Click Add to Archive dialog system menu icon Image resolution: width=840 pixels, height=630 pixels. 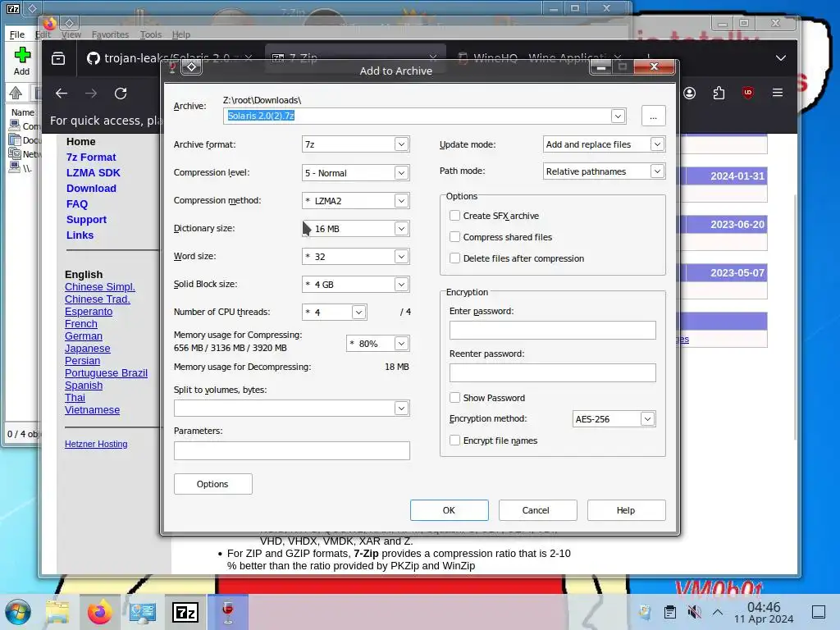click(191, 67)
